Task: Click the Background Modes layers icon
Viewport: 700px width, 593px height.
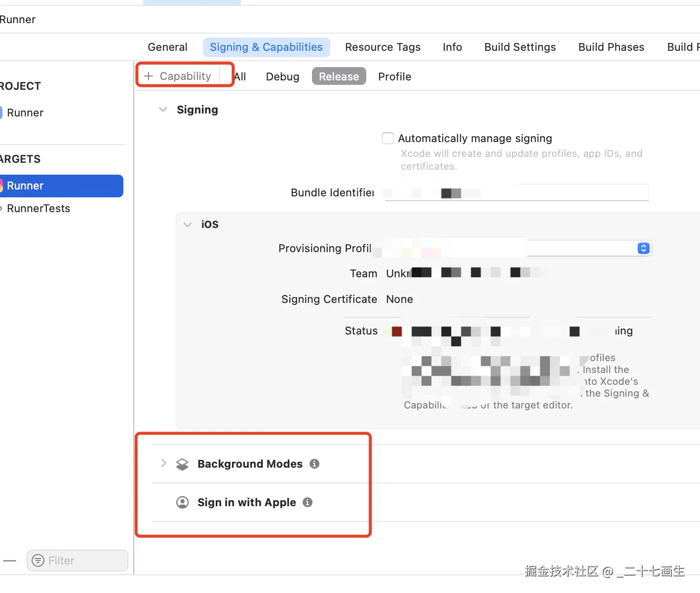Action: pyautogui.click(x=182, y=464)
